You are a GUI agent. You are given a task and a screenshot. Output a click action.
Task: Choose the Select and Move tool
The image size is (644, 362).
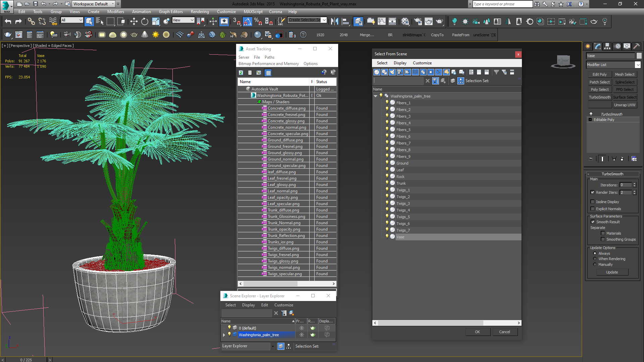click(x=134, y=21)
